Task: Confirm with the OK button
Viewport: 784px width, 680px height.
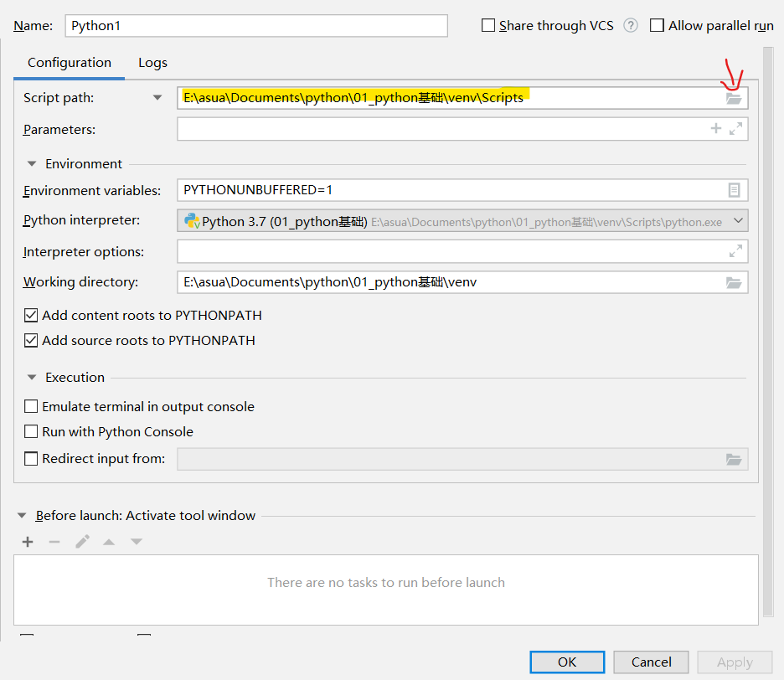Action: [x=567, y=662]
